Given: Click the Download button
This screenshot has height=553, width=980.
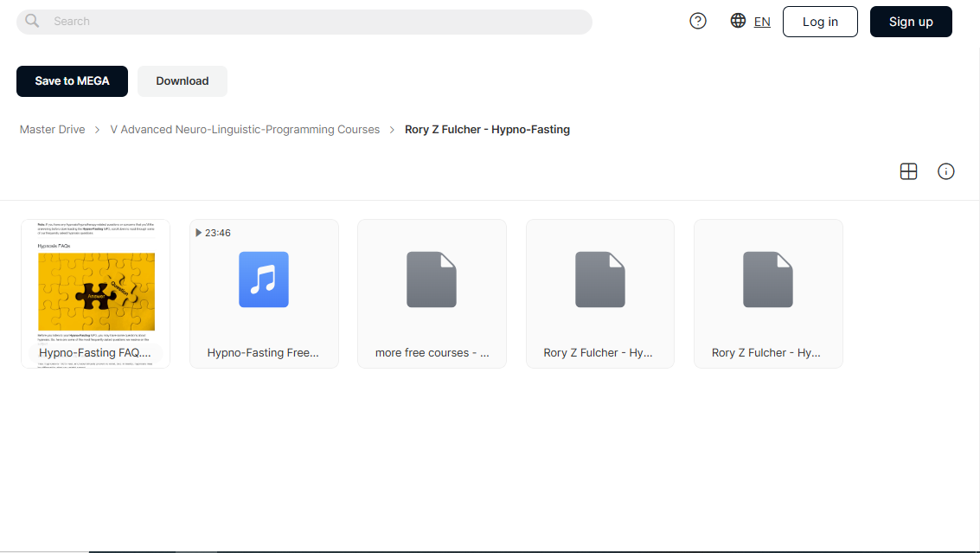Looking at the screenshot, I should (182, 81).
